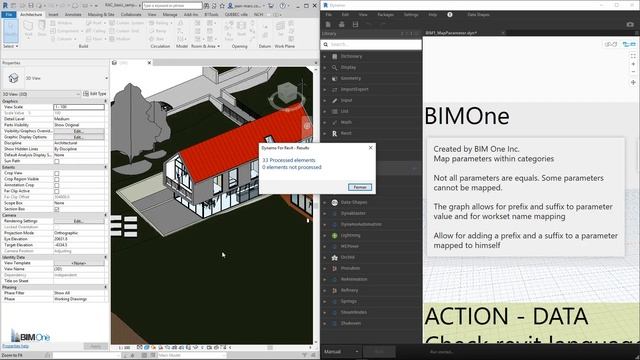Viewport: 640px width, 360px height.
Task: Open the Room & Area panel dropdown
Action: 206,46
